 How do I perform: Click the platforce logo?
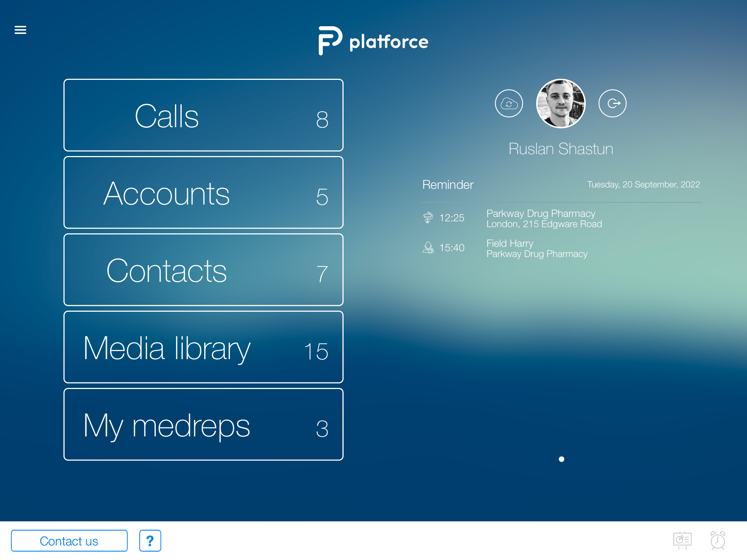point(373,41)
